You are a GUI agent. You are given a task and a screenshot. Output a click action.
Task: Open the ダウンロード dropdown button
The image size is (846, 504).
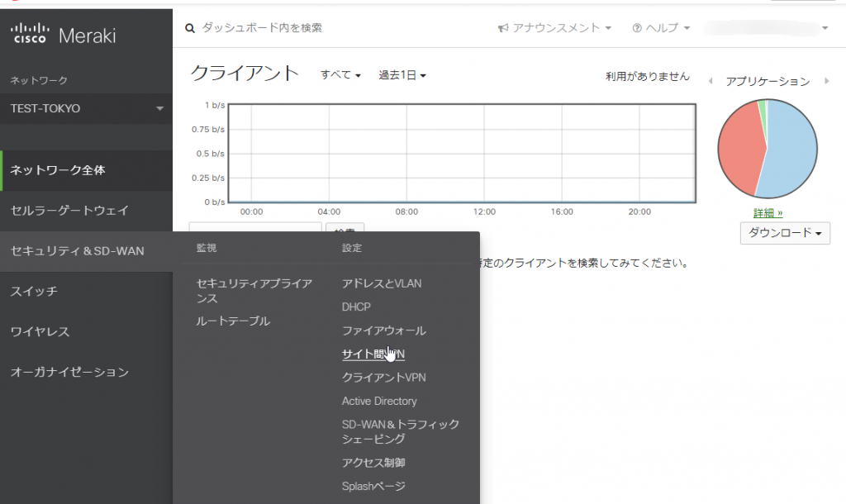pos(785,233)
